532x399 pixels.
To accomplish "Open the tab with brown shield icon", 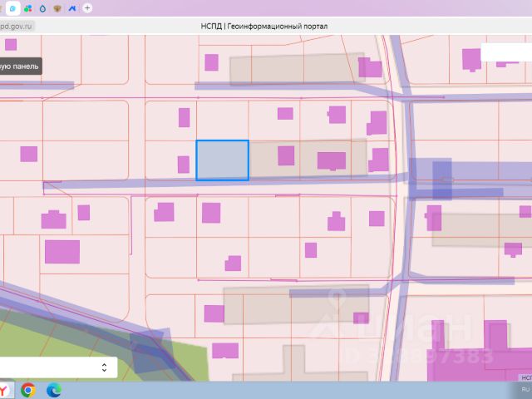I will [x=57, y=8].
